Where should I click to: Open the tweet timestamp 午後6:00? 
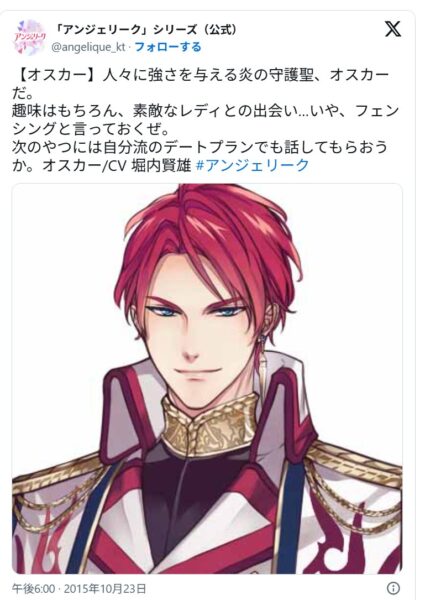tap(33, 588)
